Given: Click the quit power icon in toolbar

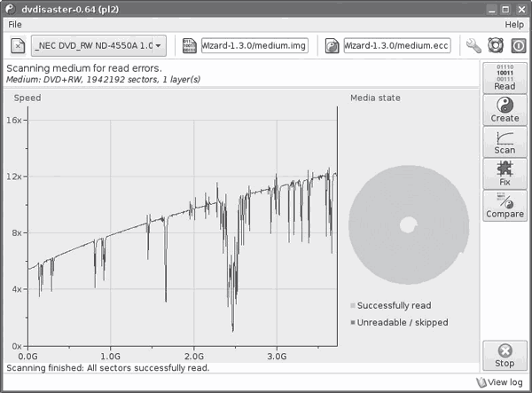Looking at the screenshot, I should coord(517,45).
